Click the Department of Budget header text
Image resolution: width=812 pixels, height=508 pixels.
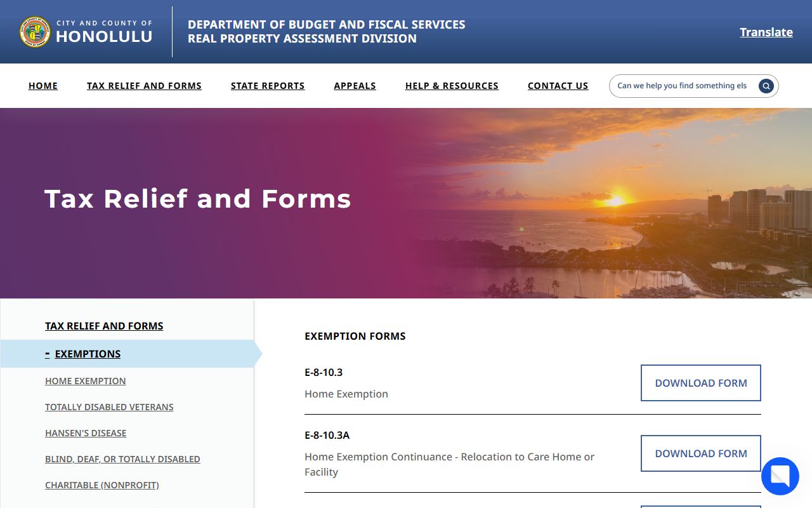pyautogui.click(x=326, y=32)
